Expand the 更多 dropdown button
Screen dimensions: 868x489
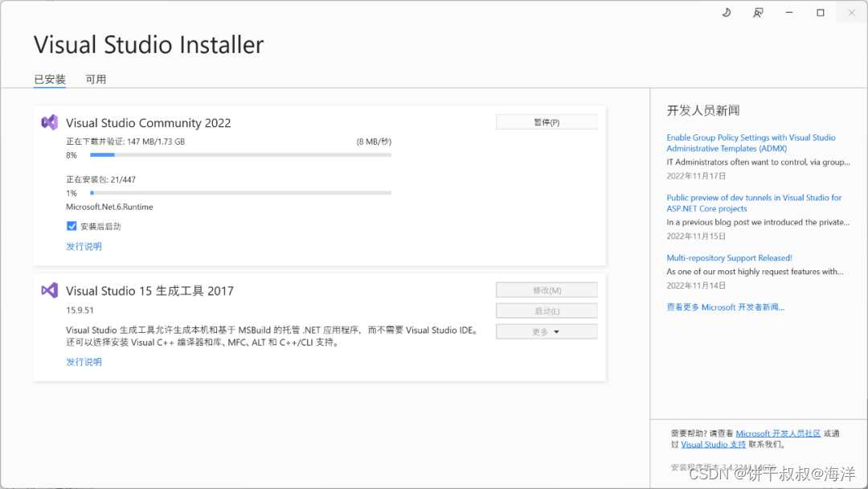(547, 331)
